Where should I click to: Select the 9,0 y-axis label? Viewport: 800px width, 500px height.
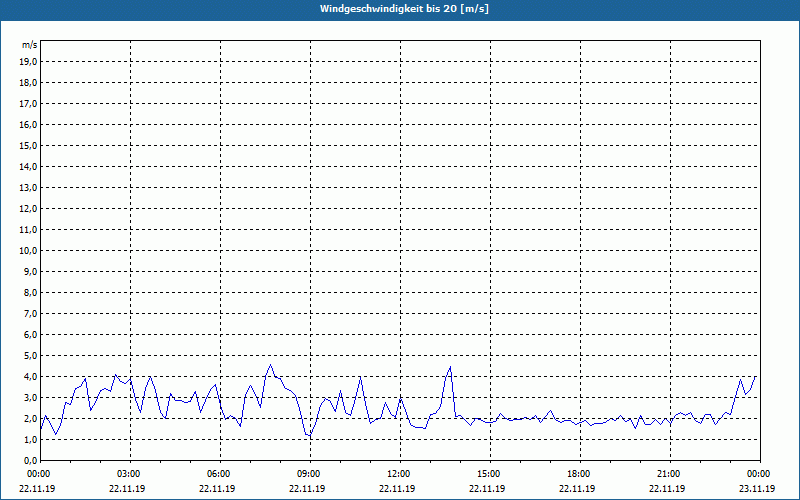click(x=32, y=271)
